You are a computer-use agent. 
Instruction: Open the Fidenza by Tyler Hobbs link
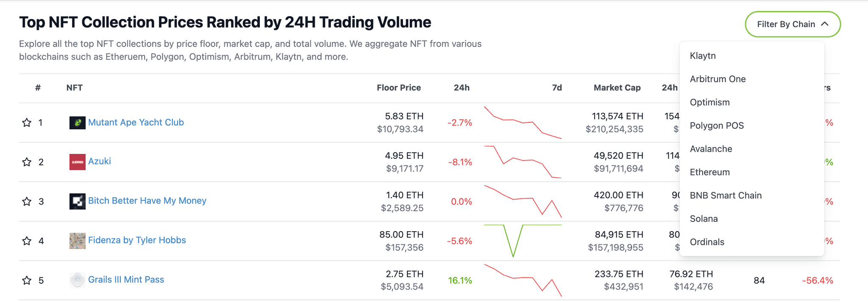tap(137, 240)
